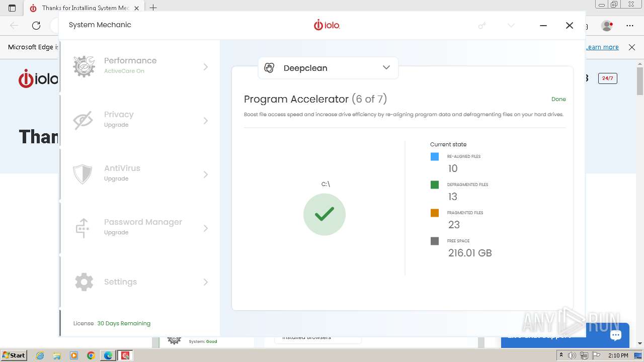Click the iolo logo in title bar
Screen dimensions: 644x362
(327, 25)
